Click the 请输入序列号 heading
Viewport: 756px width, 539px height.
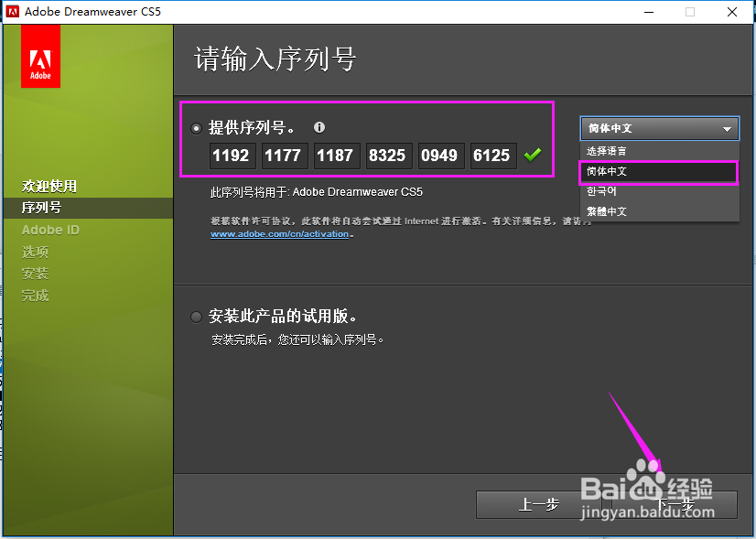point(275,59)
